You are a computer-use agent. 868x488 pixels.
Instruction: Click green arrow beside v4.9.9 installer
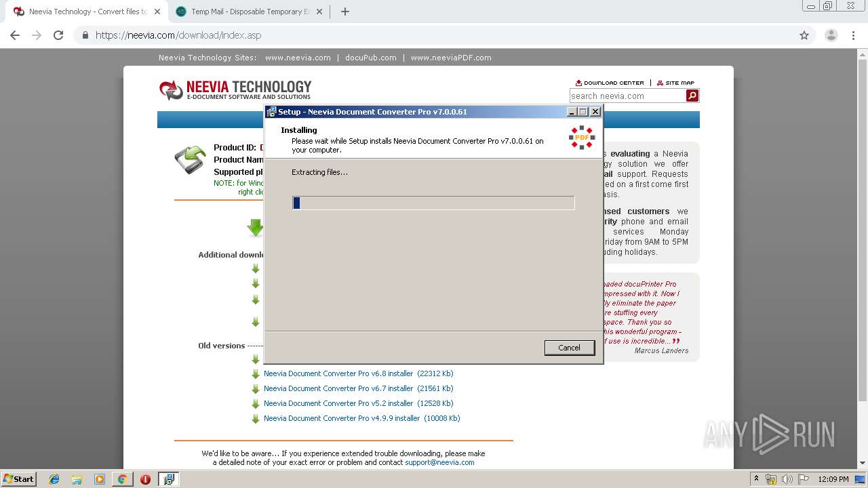[x=256, y=419]
